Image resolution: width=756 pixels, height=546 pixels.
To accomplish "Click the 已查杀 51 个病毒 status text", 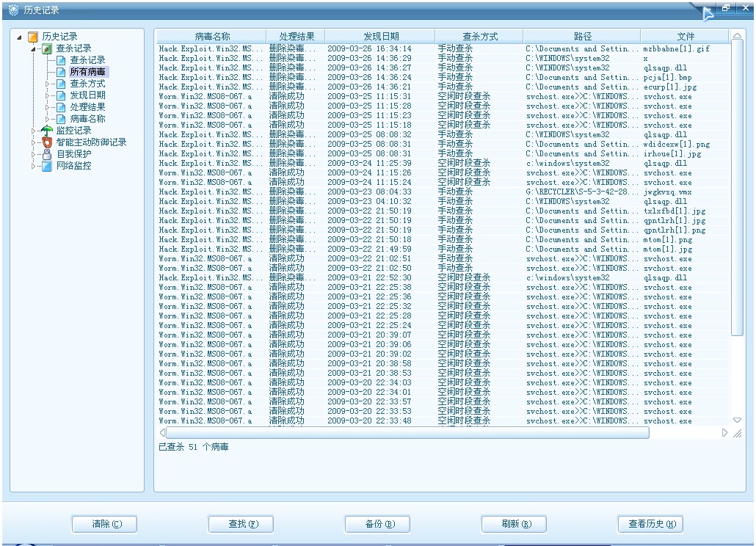I will coord(193,447).
